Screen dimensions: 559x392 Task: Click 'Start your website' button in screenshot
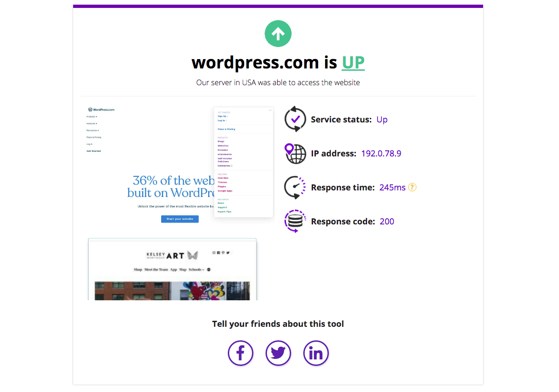[x=180, y=219]
